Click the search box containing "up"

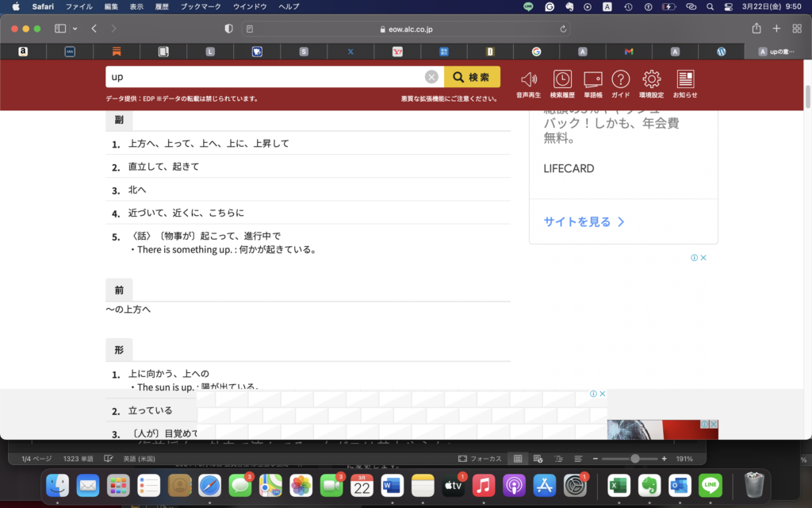266,77
